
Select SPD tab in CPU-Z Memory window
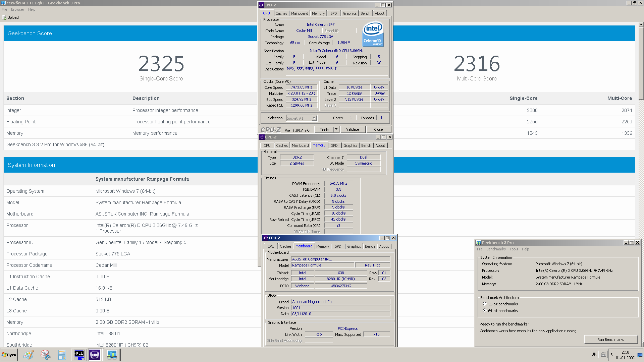pos(334,145)
